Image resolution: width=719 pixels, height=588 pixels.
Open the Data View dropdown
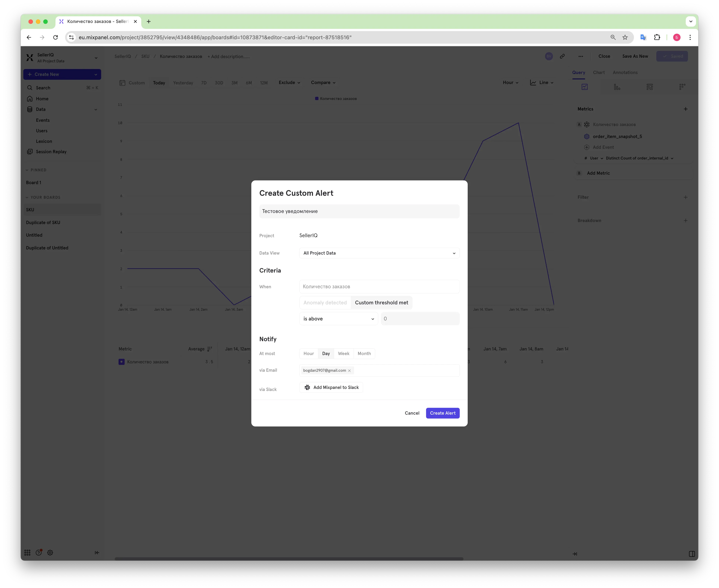coord(379,253)
